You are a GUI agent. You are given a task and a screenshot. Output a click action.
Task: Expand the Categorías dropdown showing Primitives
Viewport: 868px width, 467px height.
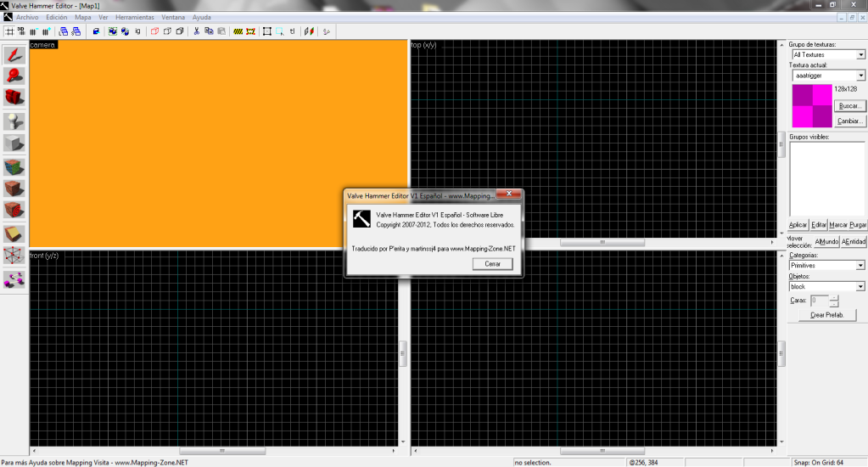tap(826, 266)
